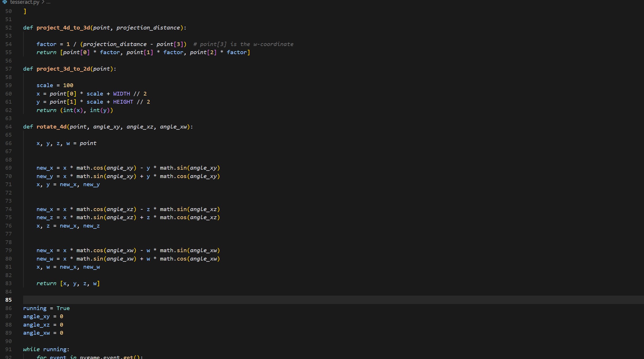Click the rotate_4d function definition name

pyautogui.click(x=51, y=127)
